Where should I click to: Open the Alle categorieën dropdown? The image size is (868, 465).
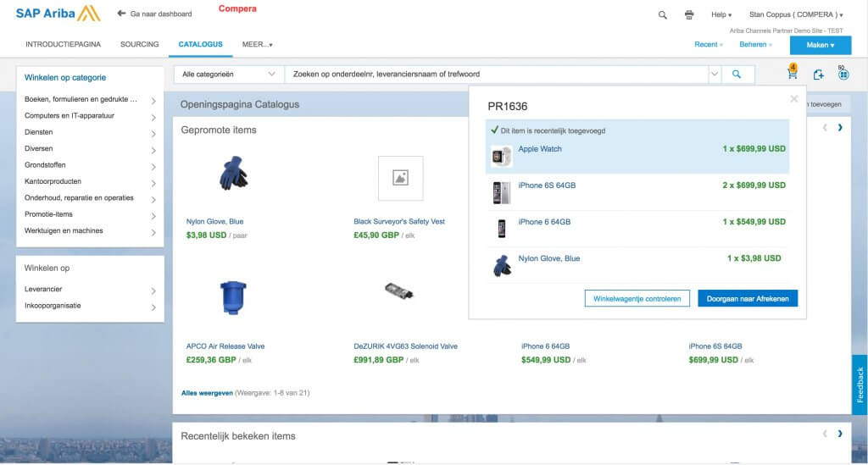coord(229,74)
